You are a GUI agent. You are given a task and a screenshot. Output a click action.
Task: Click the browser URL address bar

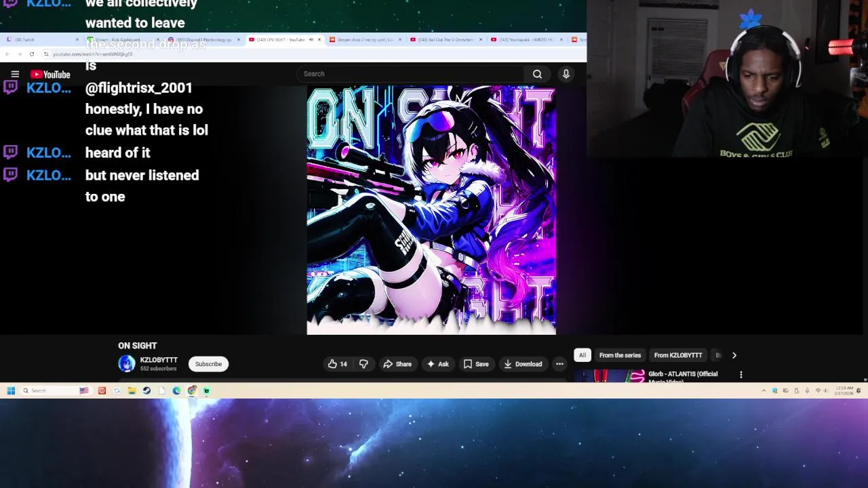pos(312,54)
